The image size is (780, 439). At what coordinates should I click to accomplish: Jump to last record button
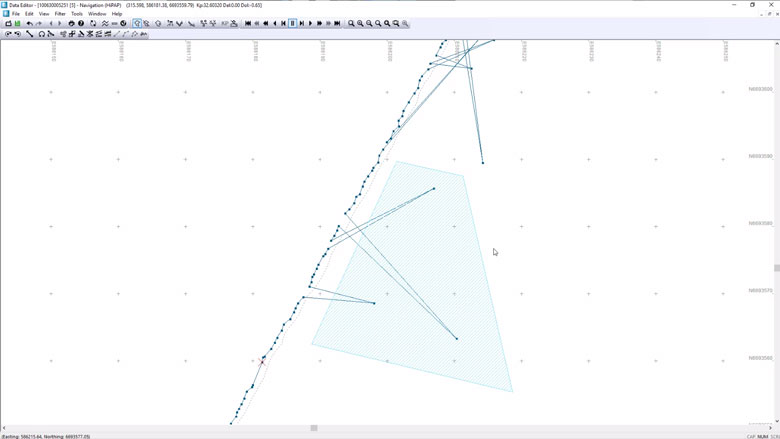337,23
